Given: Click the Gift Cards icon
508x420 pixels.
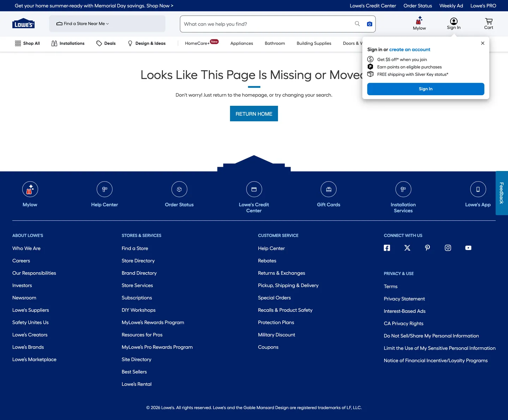Looking at the screenshot, I should point(329,189).
